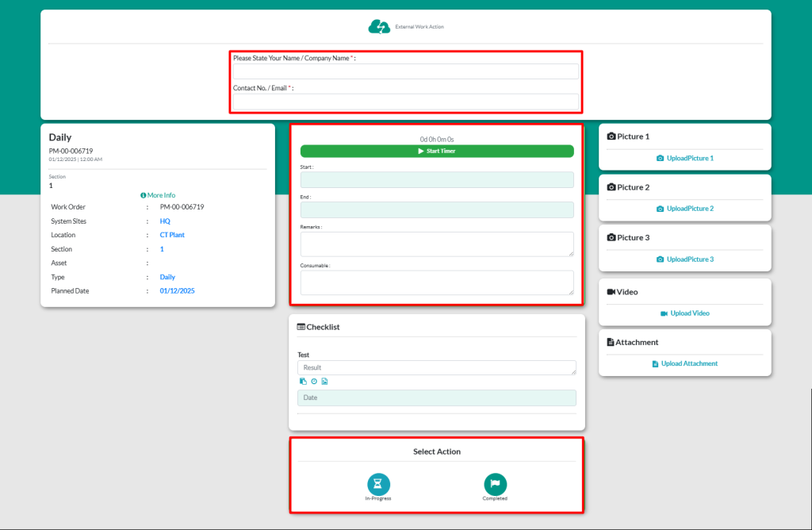
Task: Click the clock icon under Test result
Action: click(x=313, y=382)
